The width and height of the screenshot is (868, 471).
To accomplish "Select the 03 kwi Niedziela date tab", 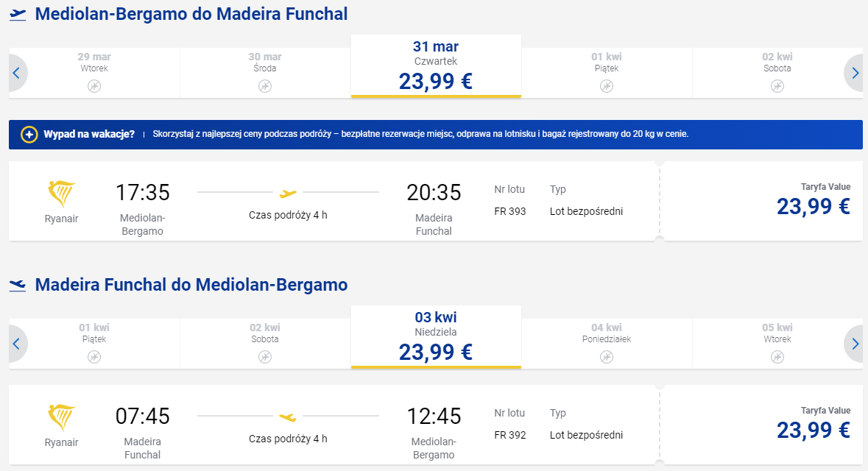I will [436, 337].
